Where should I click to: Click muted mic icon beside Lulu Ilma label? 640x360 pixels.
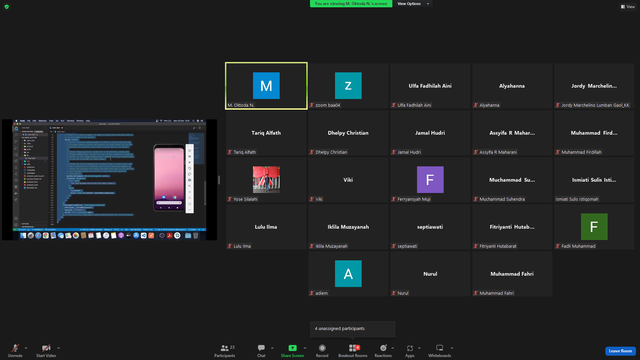(x=230, y=246)
